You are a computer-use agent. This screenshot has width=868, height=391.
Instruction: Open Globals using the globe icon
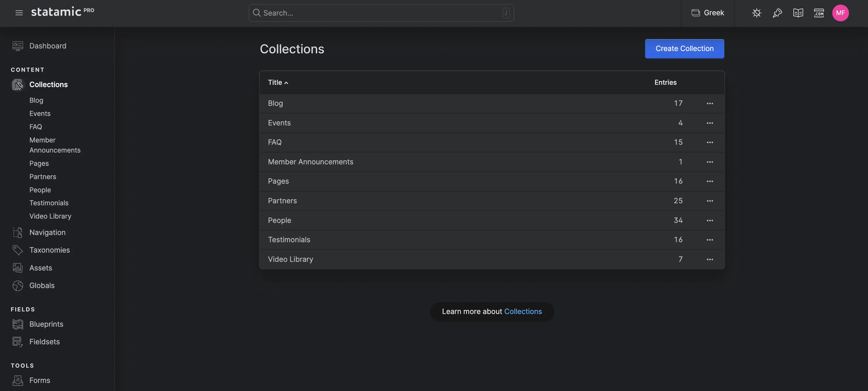[x=18, y=285]
